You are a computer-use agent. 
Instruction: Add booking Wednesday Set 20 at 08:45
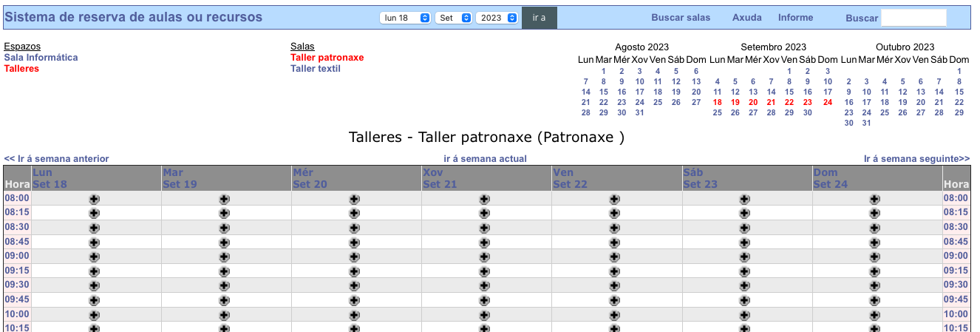[x=355, y=242]
